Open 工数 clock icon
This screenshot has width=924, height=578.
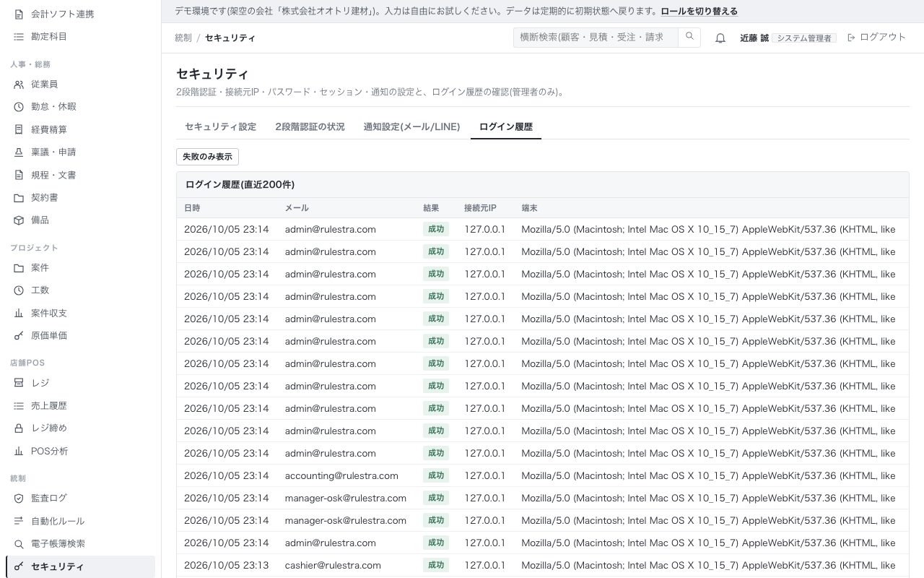pos(19,290)
